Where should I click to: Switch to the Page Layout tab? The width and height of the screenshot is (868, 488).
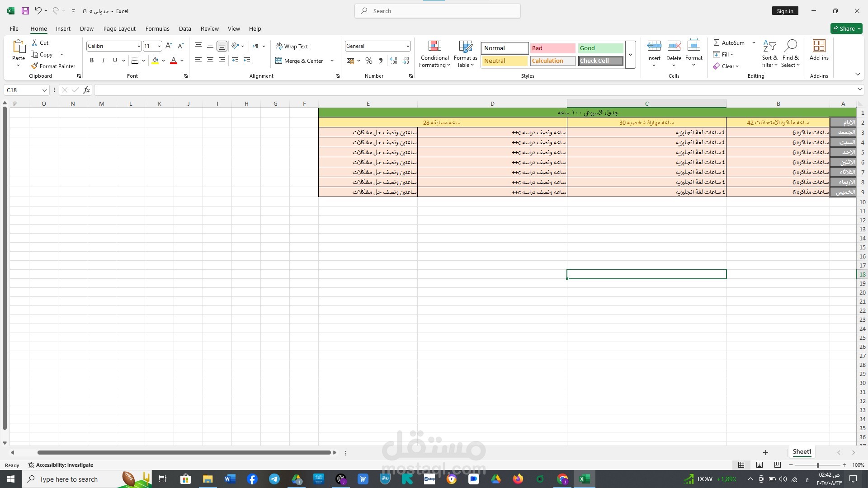(x=119, y=28)
